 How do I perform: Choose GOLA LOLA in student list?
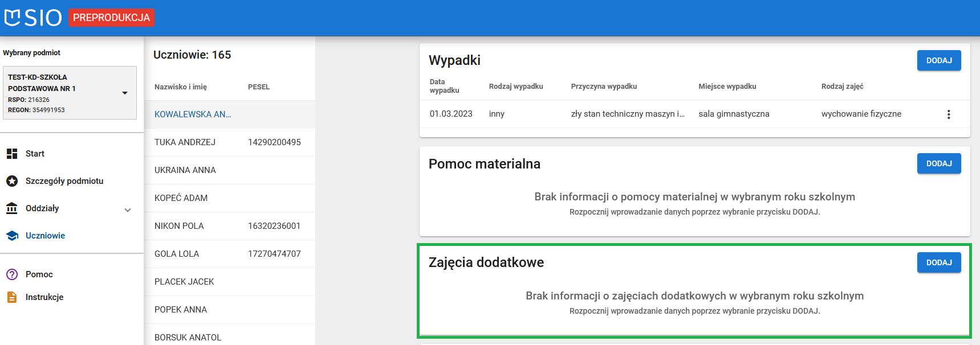pos(177,254)
